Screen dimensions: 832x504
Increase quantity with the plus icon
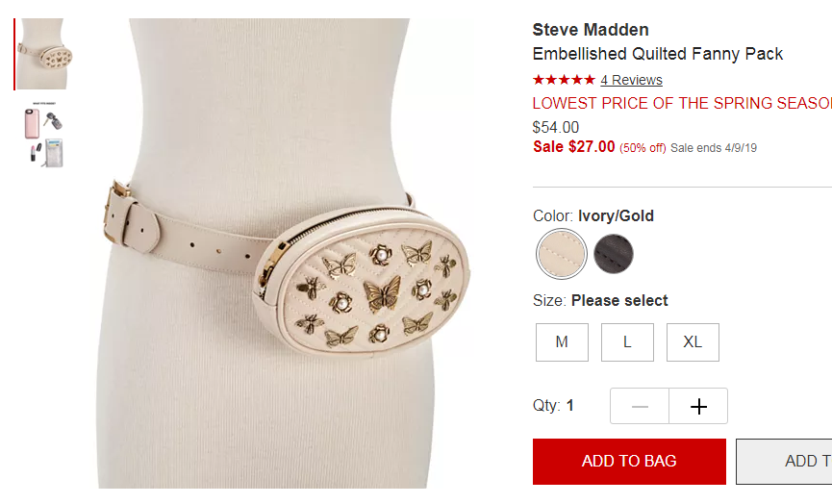(698, 407)
